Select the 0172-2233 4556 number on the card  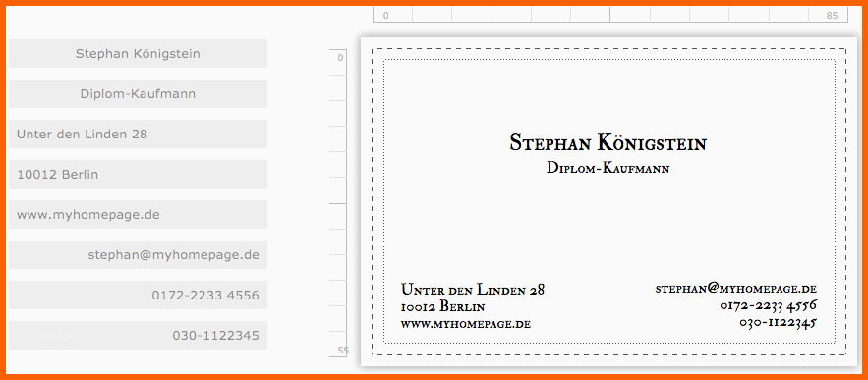(x=769, y=306)
